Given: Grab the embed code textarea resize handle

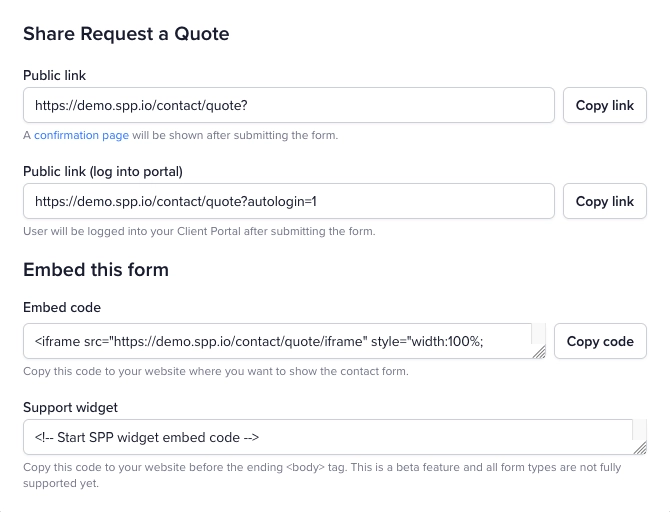Looking at the screenshot, I should pyautogui.click(x=540, y=353).
